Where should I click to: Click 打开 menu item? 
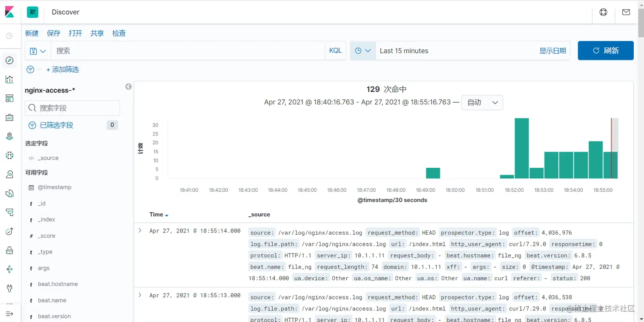click(75, 33)
